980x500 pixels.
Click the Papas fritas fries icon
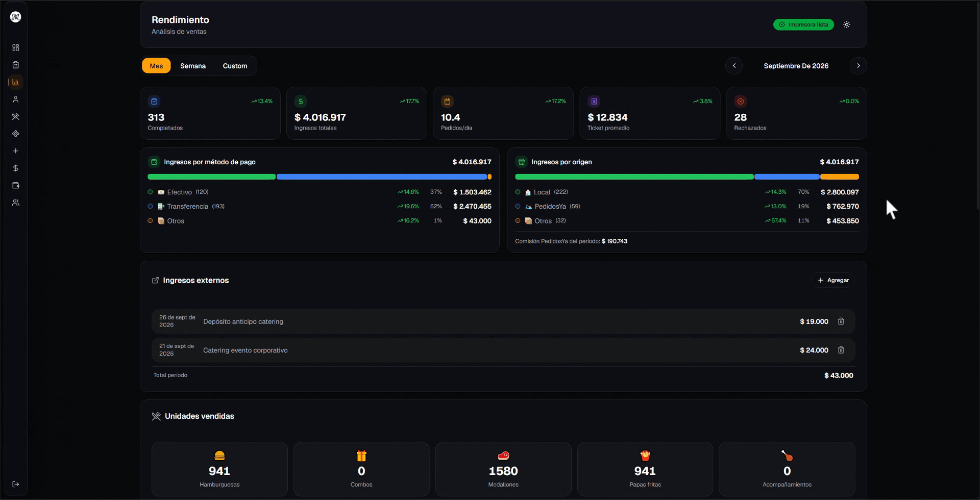(x=645, y=456)
